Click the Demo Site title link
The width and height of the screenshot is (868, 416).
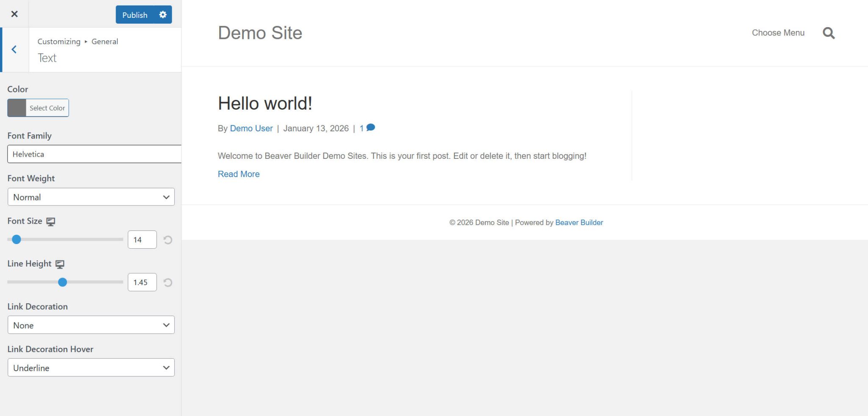(x=260, y=33)
